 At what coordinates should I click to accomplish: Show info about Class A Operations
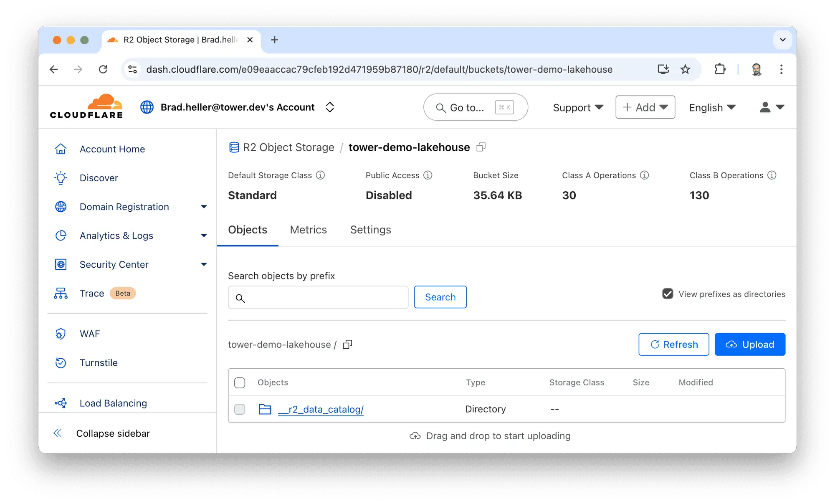[645, 175]
